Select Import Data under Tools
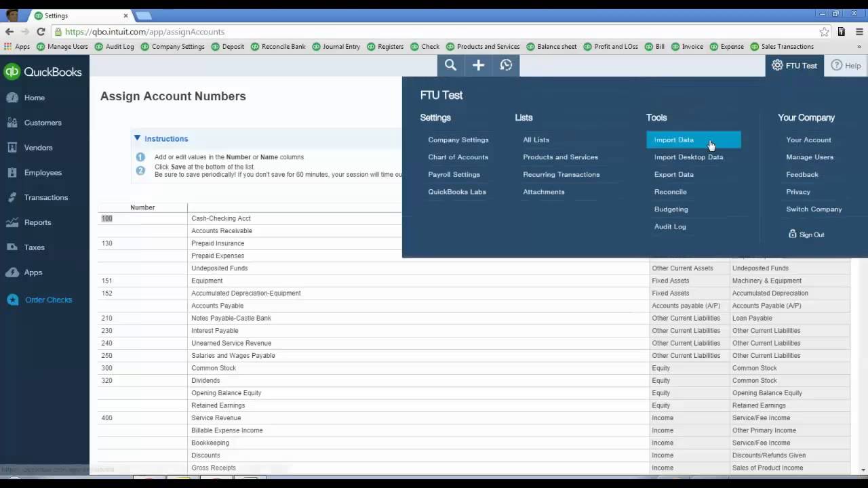Image resolution: width=868 pixels, height=488 pixels. (x=694, y=140)
